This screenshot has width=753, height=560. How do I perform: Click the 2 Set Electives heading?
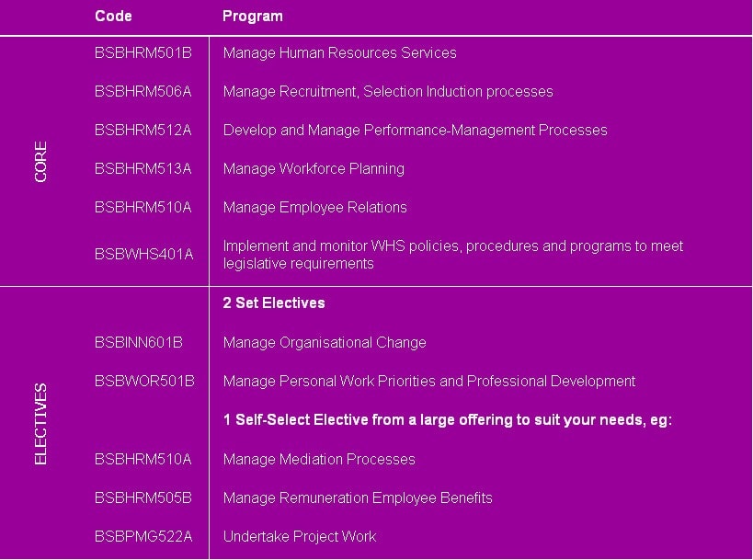click(274, 303)
